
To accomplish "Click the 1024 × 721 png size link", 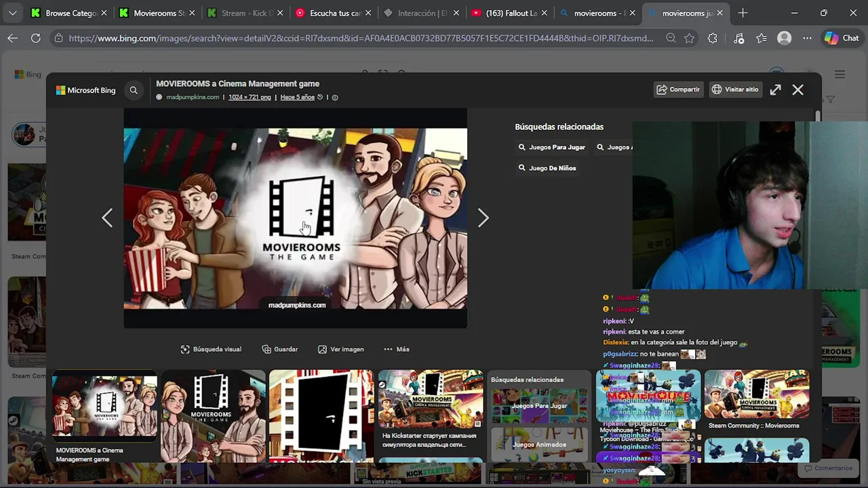I will tap(250, 98).
